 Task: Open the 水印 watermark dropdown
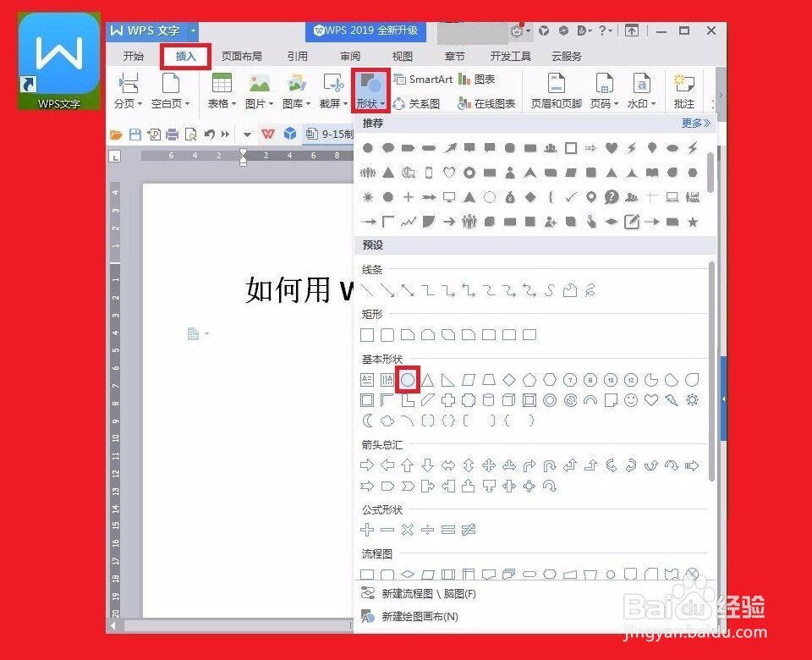pyautogui.click(x=642, y=91)
